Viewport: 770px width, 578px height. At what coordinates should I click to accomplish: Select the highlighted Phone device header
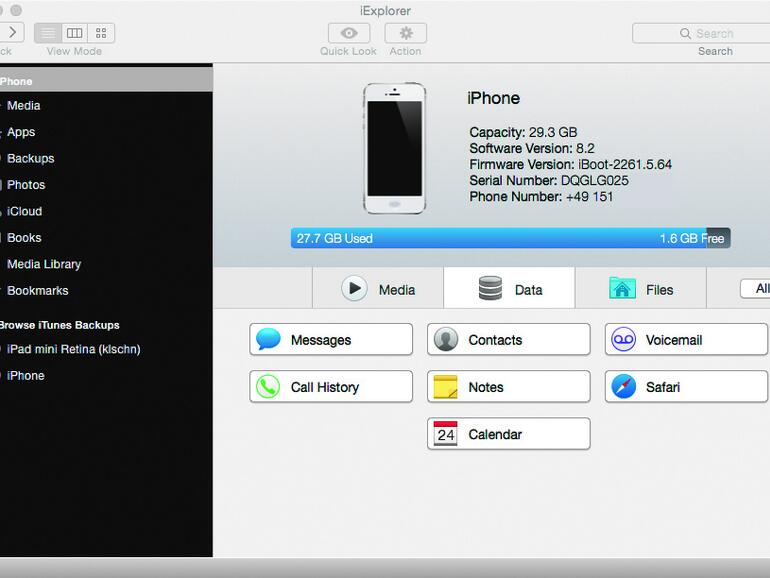click(x=106, y=81)
